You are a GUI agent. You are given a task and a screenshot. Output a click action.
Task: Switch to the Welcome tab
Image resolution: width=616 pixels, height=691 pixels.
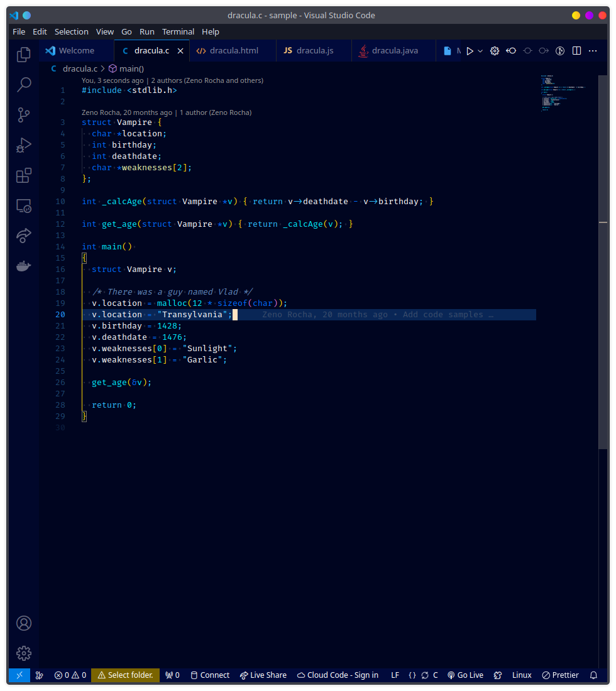pos(76,51)
